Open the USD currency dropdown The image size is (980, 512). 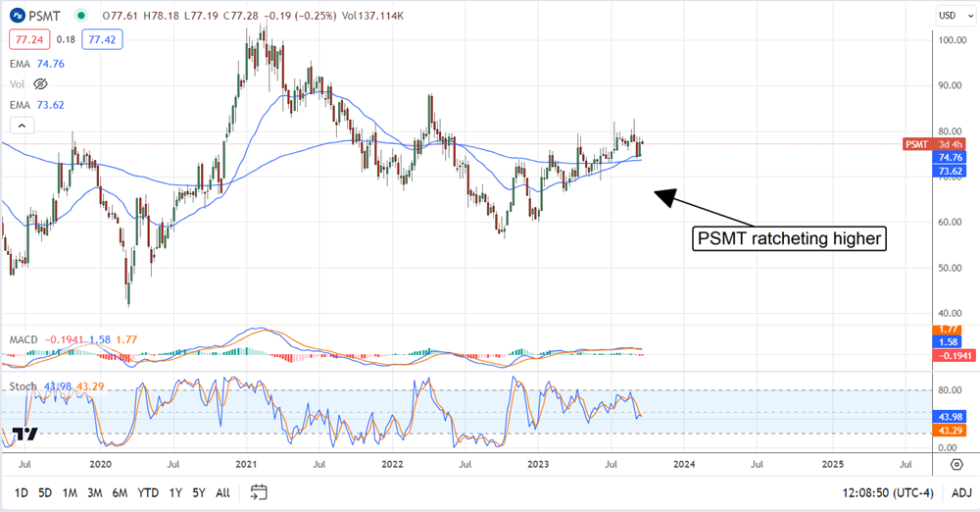coord(956,16)
